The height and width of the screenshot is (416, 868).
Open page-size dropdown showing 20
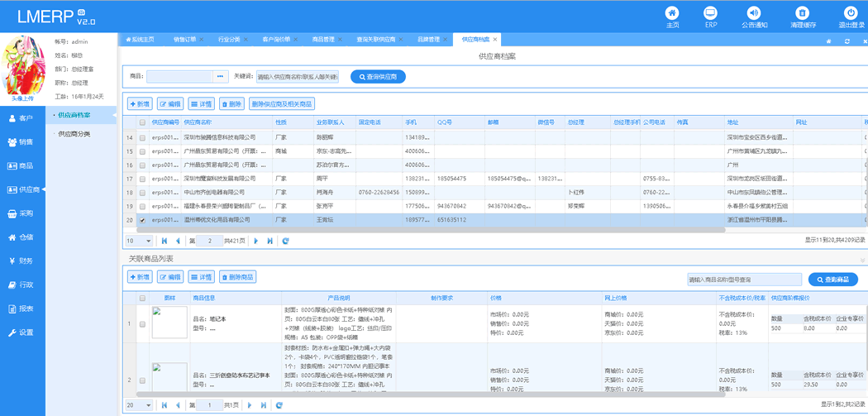pos(140,405)
